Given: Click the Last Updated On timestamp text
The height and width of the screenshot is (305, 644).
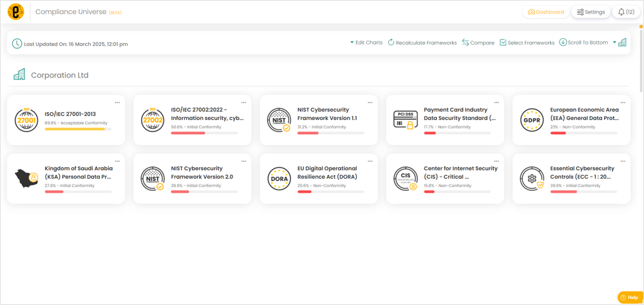Looking at the screenshot, I should point(76,44).
